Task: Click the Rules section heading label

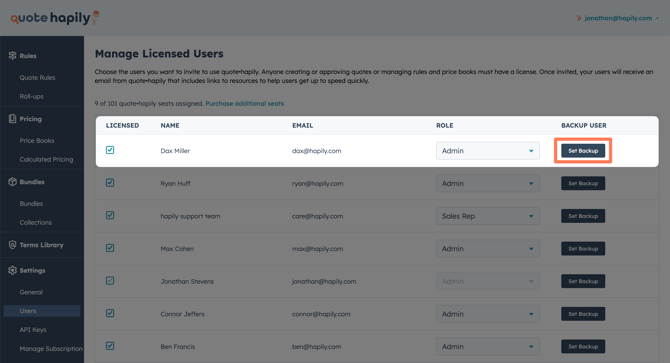Action: [28, 56]
